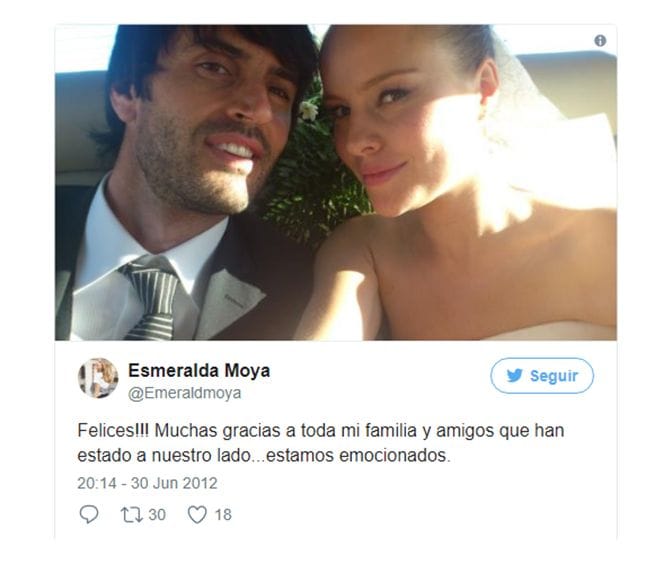Like the tweet with heart icon
The height and width of the screenshot is (563, 655).
click(x=197, y=515)
